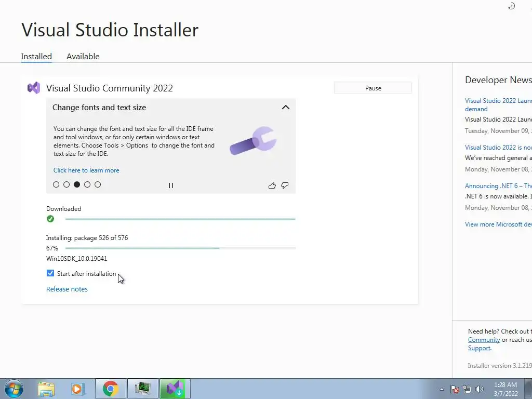Open the Support link
This screenshot has height=399, width=532.
479,348
